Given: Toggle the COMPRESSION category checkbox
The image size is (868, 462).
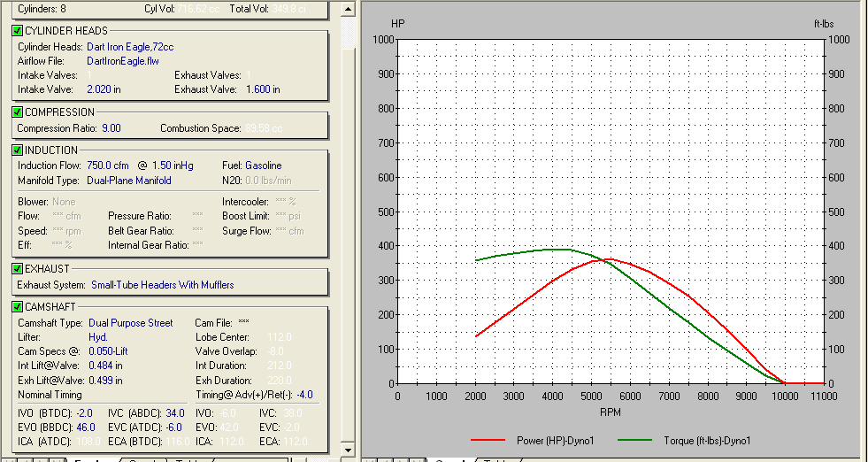Looking at the screenshot, I should [18, 112].
